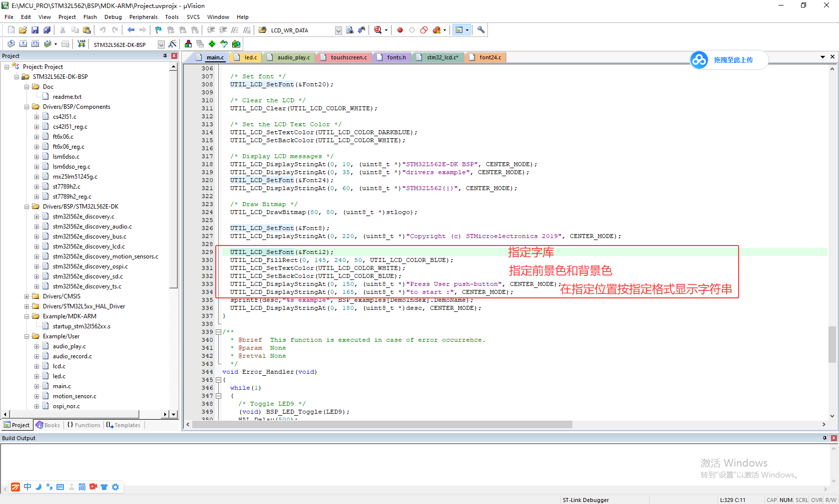This screenshot has width=839, height=504.
Task: Click the Paste clipboard icon
Action: 87,30
